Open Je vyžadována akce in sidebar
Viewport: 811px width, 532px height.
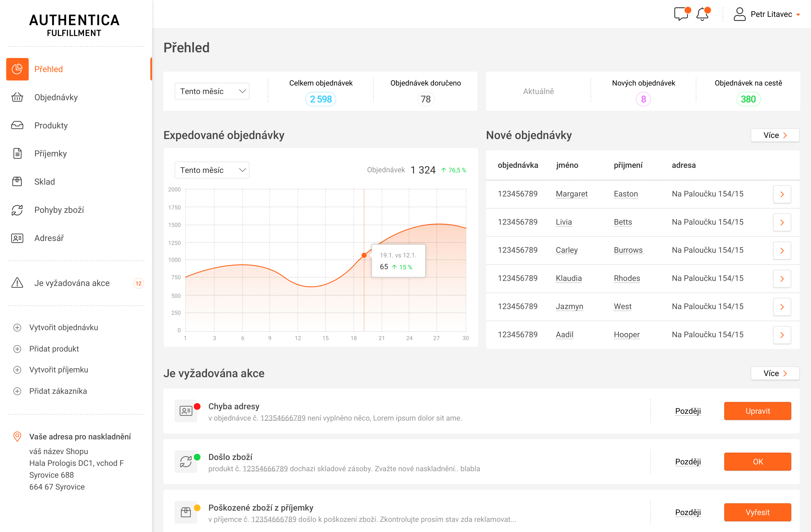(72, 283)
